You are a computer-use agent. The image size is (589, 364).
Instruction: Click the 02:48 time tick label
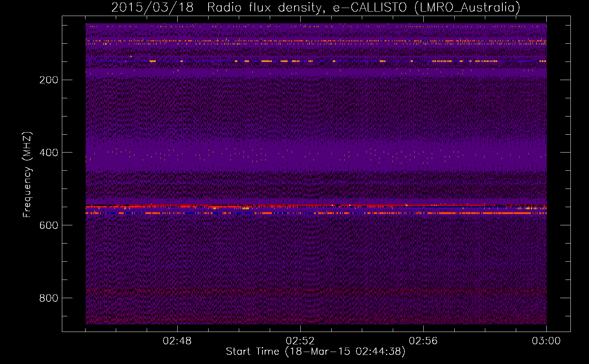click(177, 341)
